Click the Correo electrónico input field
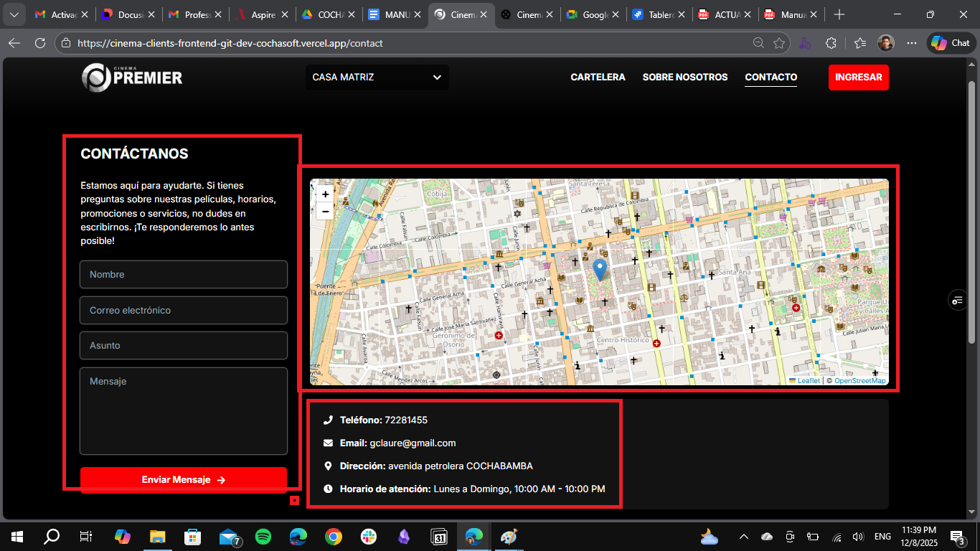 tap(184, 311)
